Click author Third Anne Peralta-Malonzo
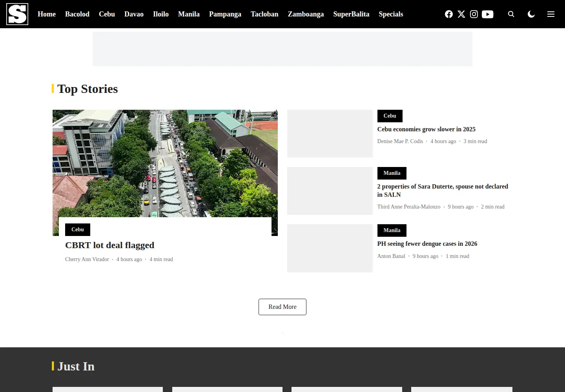This screenshot has height=392, width=565. tap(409, 207)
